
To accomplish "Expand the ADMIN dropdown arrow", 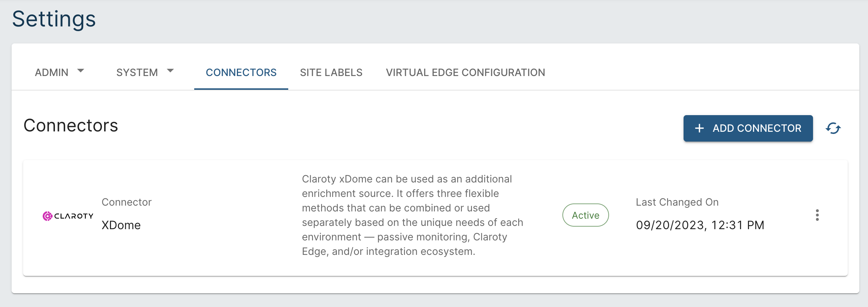I will 81,71.
